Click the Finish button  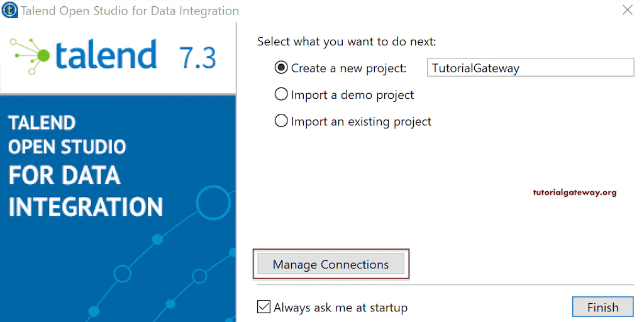602,307
